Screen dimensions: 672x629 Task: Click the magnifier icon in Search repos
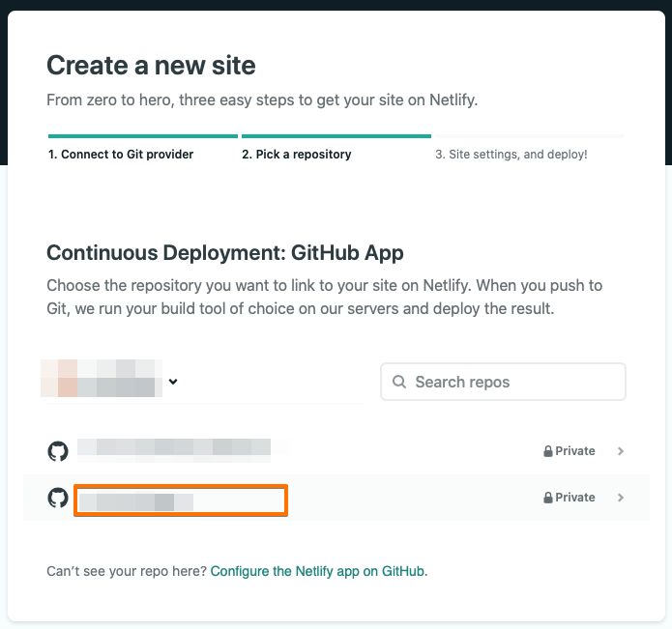399,382
